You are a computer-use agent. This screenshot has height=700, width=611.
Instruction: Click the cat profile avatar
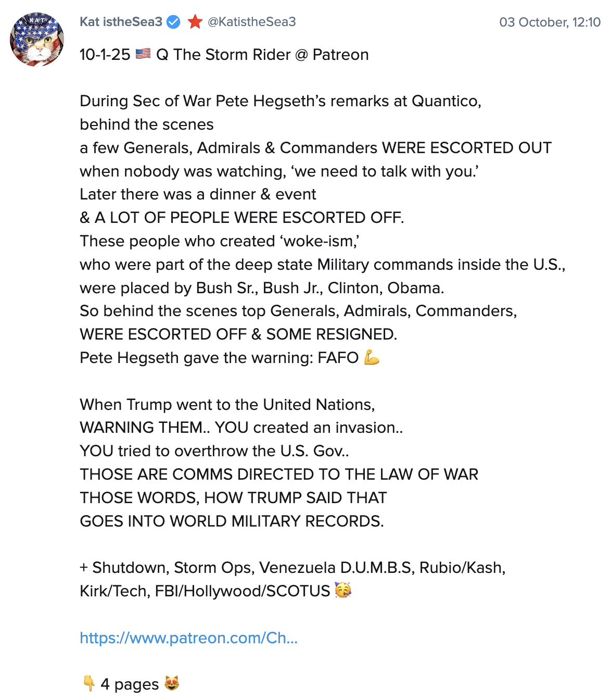click(x=37, y=40)
